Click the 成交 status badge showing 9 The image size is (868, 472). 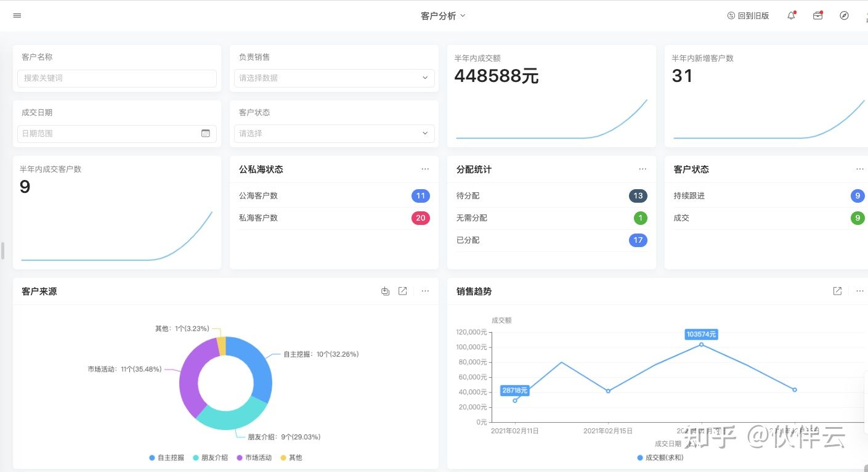click(858, 218)
